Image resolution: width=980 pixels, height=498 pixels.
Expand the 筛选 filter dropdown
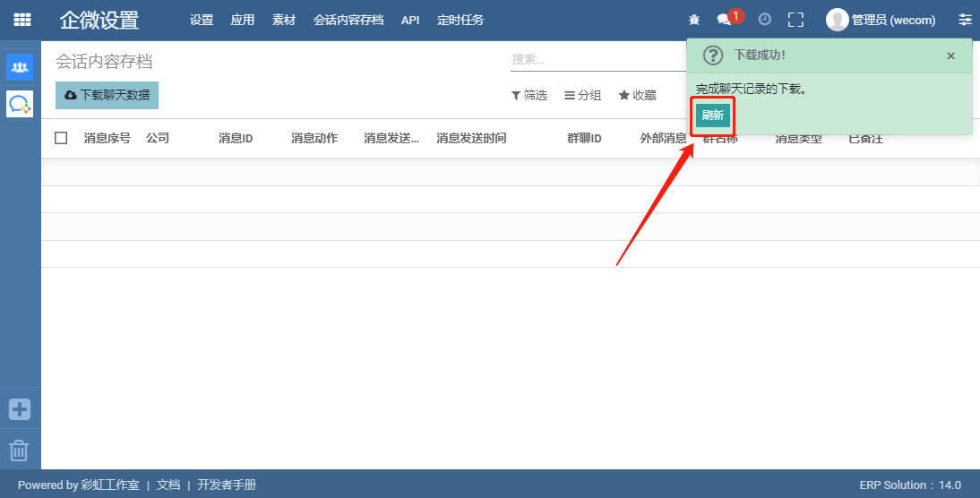click(x=529, y=95)
